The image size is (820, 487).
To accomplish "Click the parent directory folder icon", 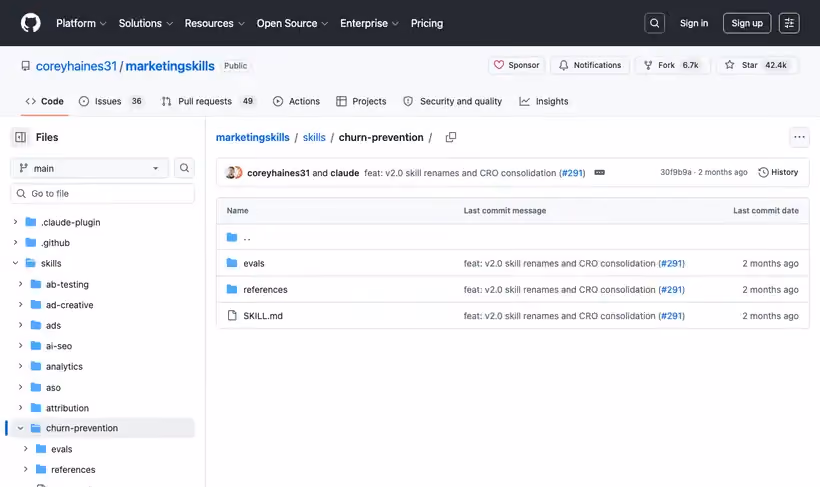I will (x=232, y=237).
